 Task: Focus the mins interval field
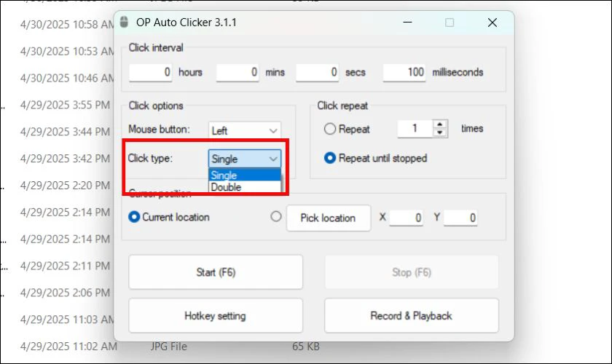tap(238, 72)
